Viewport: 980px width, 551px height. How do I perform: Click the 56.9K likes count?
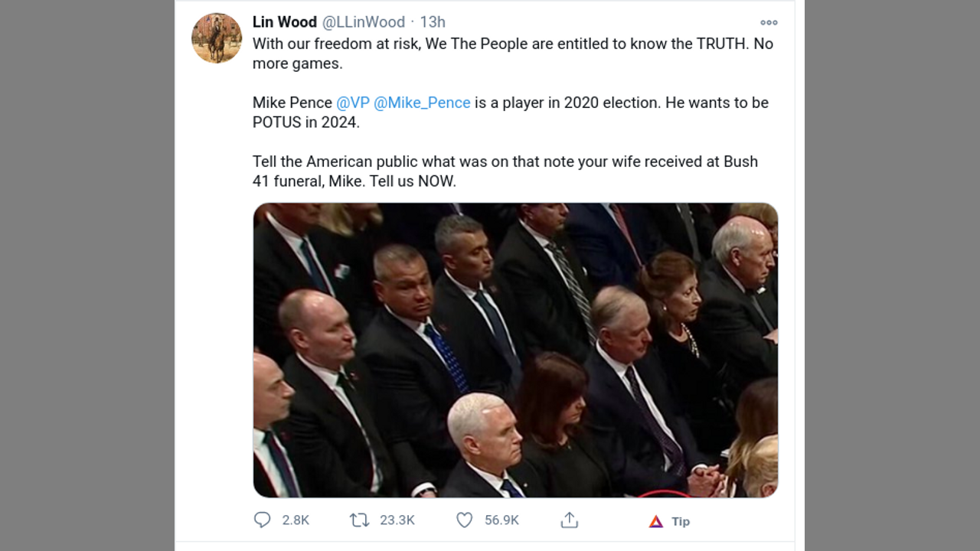pyautogui.click(x=501, y=520)
